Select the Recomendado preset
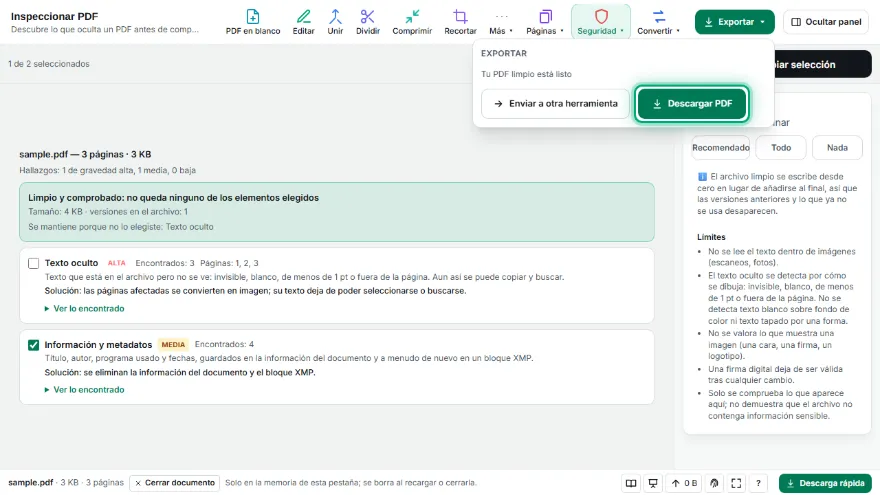Screen dimensions: 880x495 click(x=721, y=148)
